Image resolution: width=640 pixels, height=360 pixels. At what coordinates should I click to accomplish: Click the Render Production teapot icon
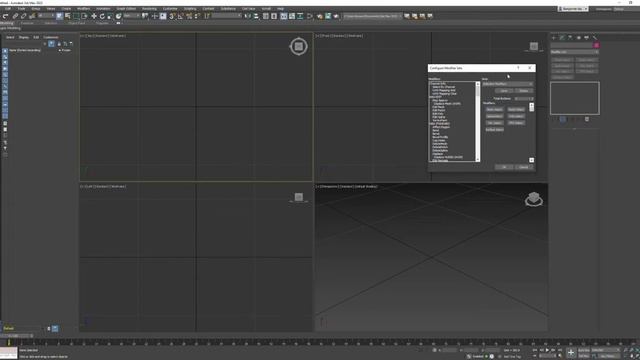click(x=336, y=16)
